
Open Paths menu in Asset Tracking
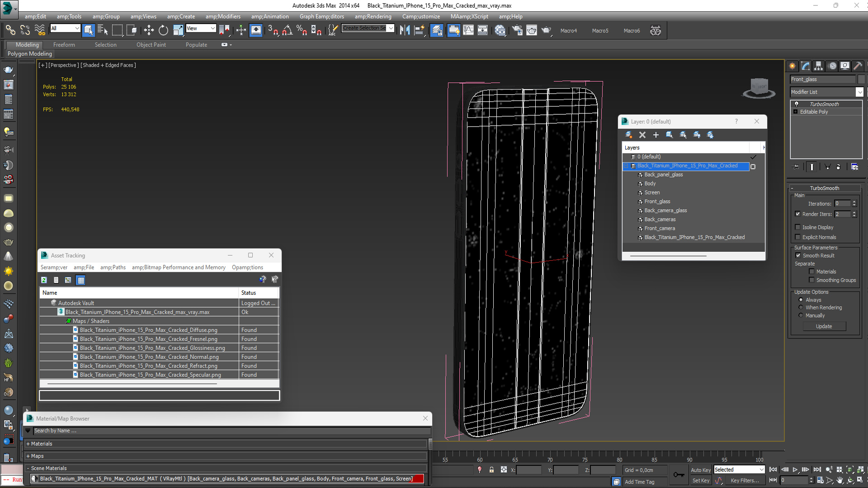click(x=113, y=267)
